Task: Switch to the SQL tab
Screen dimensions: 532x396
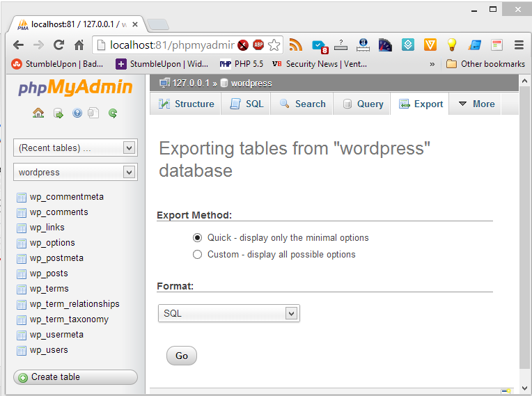Action: [246, 104]
